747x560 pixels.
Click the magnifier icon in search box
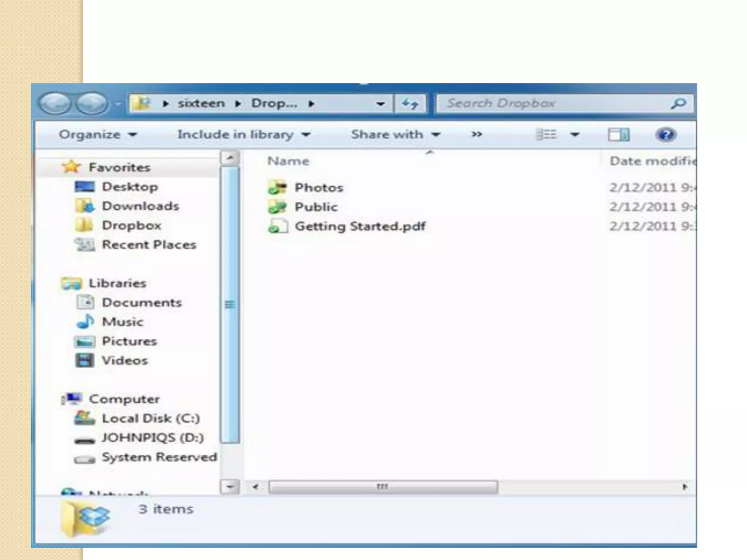click(x=678, y=104)
